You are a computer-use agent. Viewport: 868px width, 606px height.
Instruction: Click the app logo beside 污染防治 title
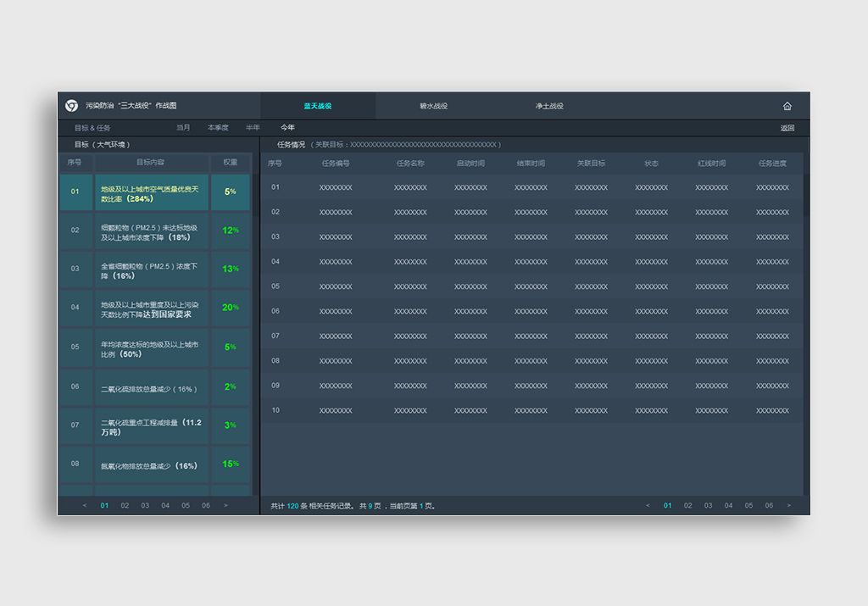coord(72,106)
